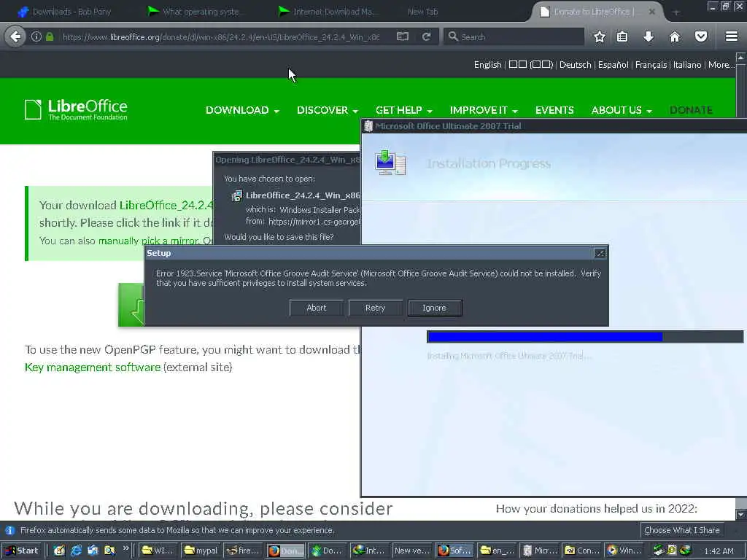Screen dimensions: 747x560
Task: Expand the quick launch overflow chevron
Action: pyautogui.click(x=125, y=548)
